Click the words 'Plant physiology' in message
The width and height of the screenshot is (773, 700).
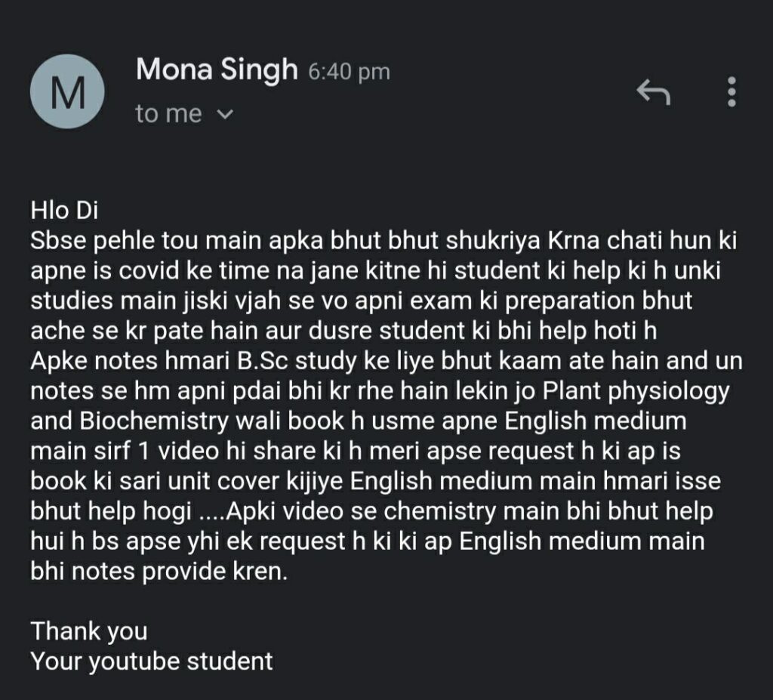click(x=636, y=392)
